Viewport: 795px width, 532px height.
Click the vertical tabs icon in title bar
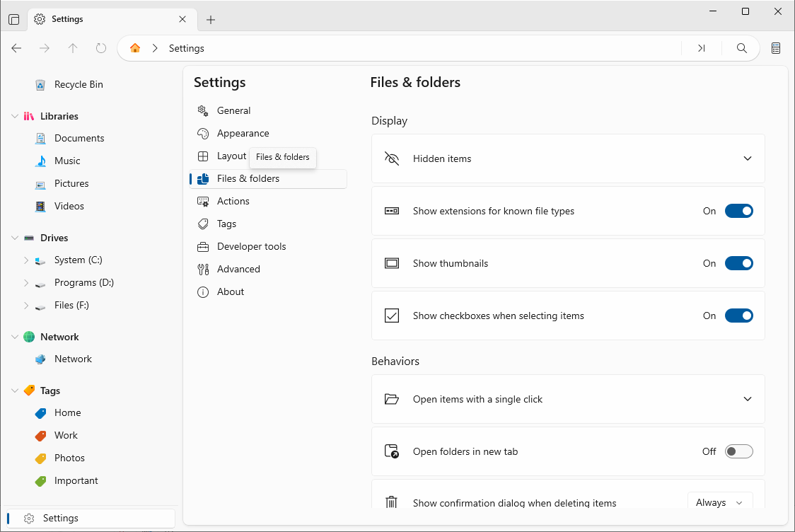pyautogui.click(x=14, y=19)
